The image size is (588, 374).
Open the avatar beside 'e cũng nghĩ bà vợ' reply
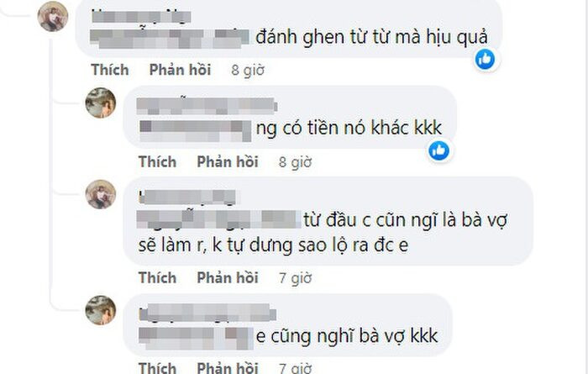tap(101, 310)
